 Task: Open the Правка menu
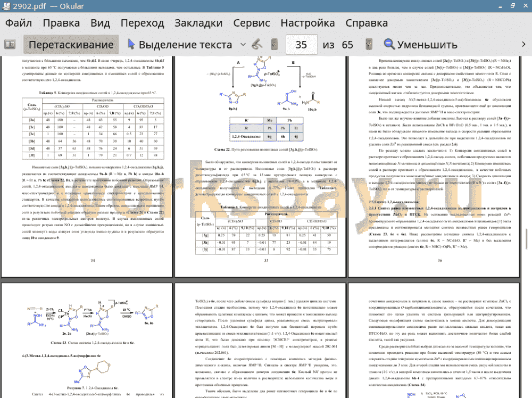pos(61,23)
